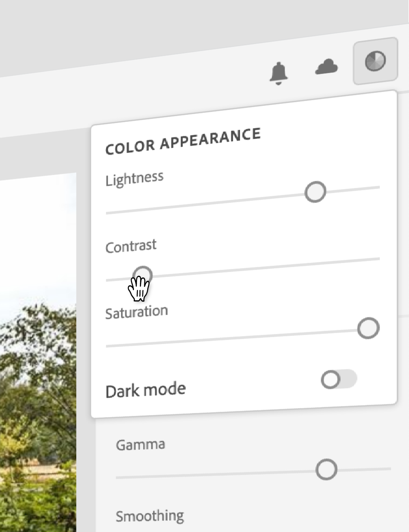Click the Saturation label
The width and height of the screenshot is (409, 532).
tap(137, 313)
